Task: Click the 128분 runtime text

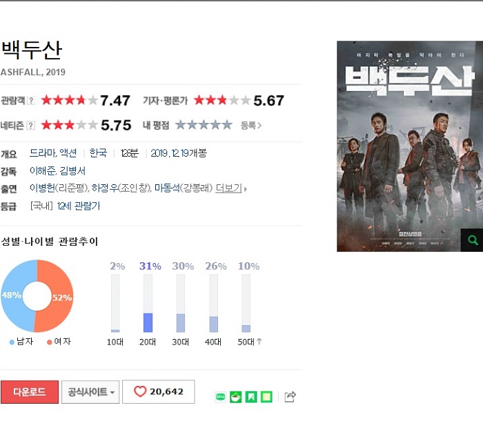Action: tap(130, 153)
